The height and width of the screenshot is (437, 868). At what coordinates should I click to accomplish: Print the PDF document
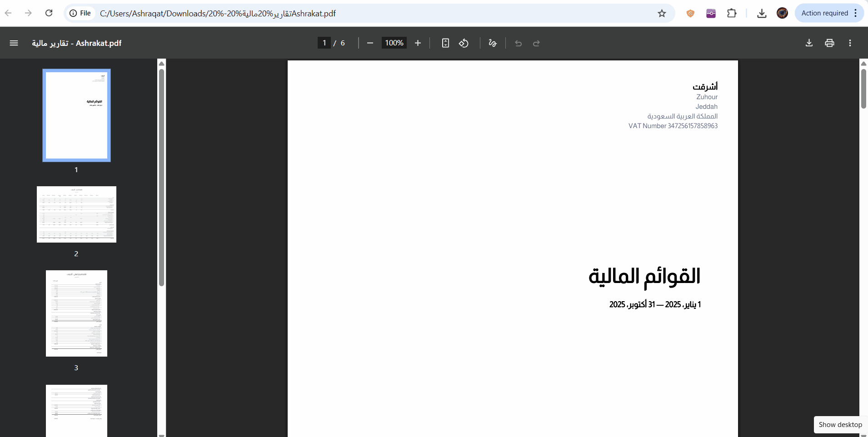point(829,43)
